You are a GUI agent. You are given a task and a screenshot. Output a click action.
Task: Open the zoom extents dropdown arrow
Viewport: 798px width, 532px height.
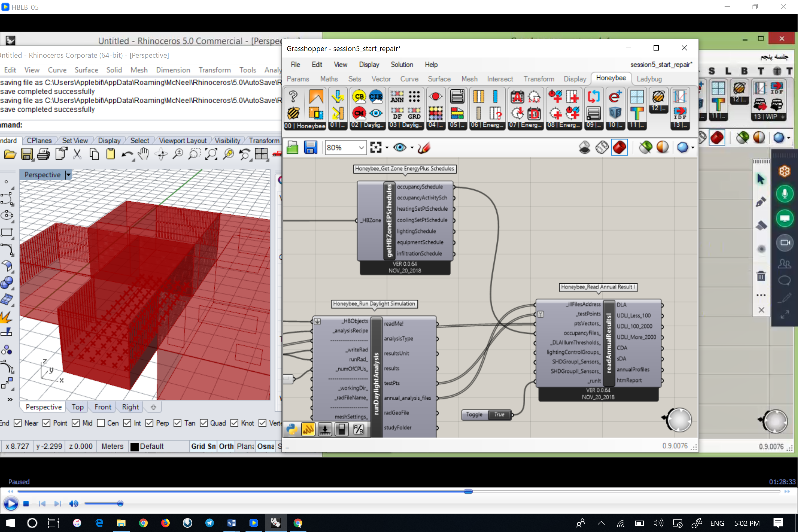click(387, 148)
